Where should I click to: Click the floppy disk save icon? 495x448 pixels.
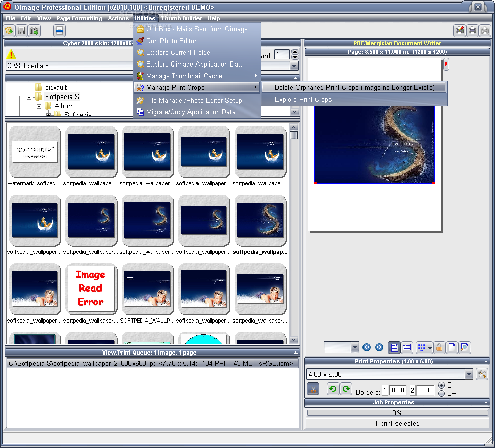pyautogui.click(x=21, y=30)
